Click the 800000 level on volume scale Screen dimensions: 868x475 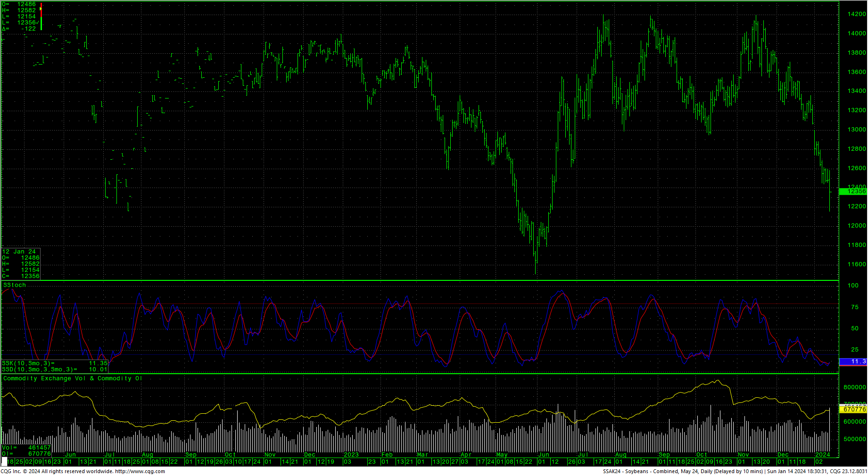(854, 387)
